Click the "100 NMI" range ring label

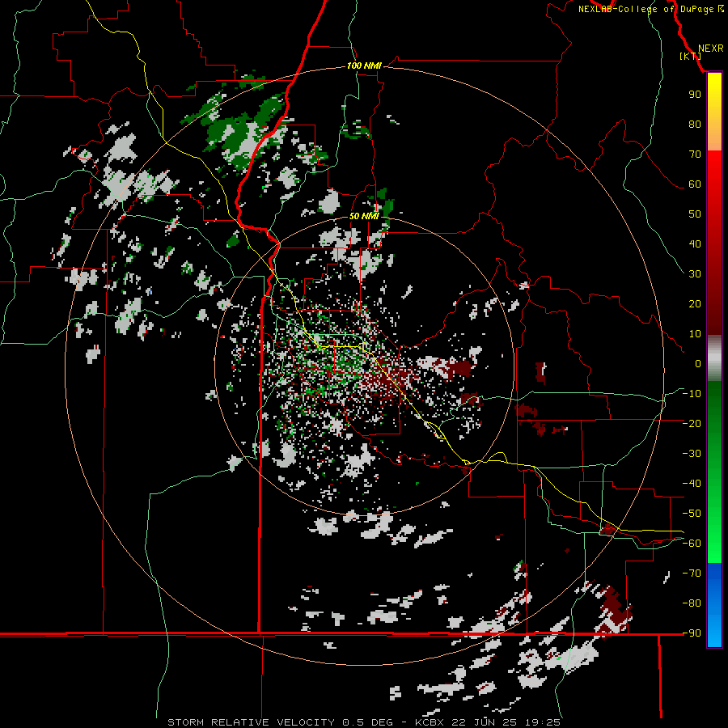tap(364, 66)
